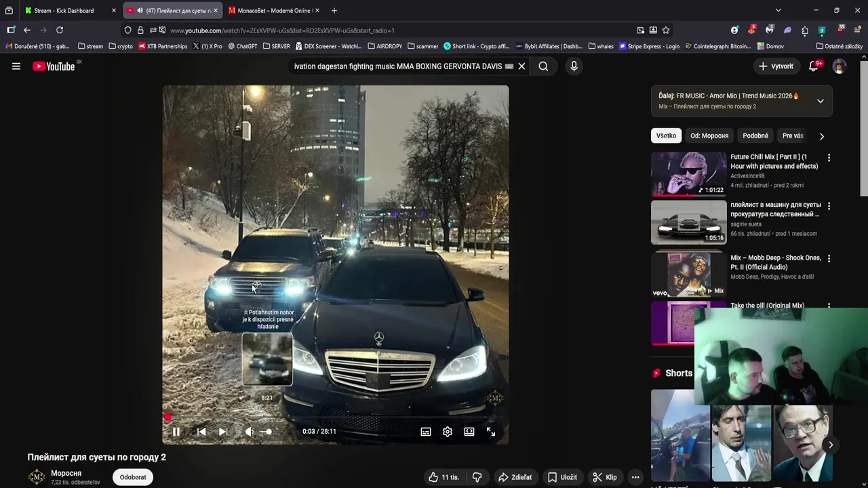Click the browser address bar URL

coord(282,30)
